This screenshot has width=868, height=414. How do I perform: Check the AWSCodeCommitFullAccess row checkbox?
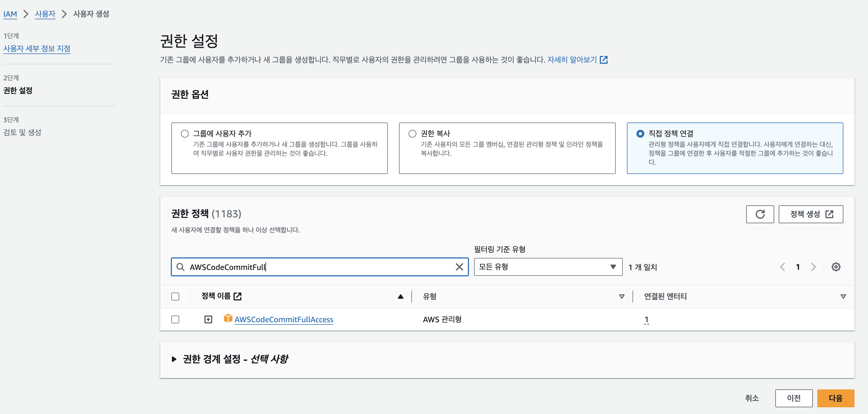point(175,319)
